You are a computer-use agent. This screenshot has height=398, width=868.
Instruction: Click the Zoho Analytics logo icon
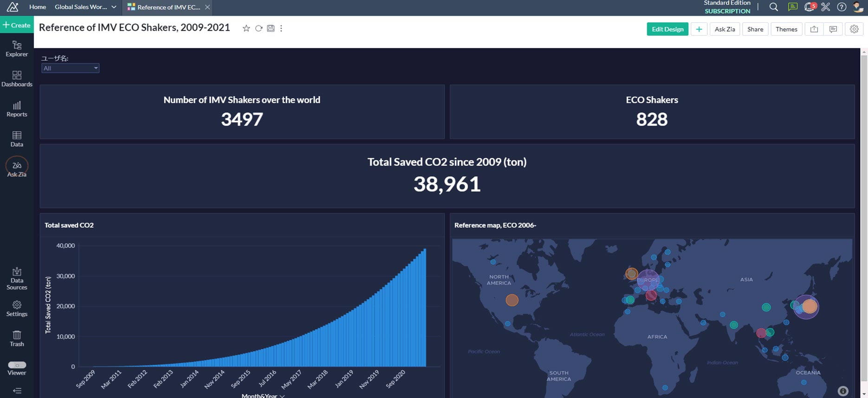13,7
